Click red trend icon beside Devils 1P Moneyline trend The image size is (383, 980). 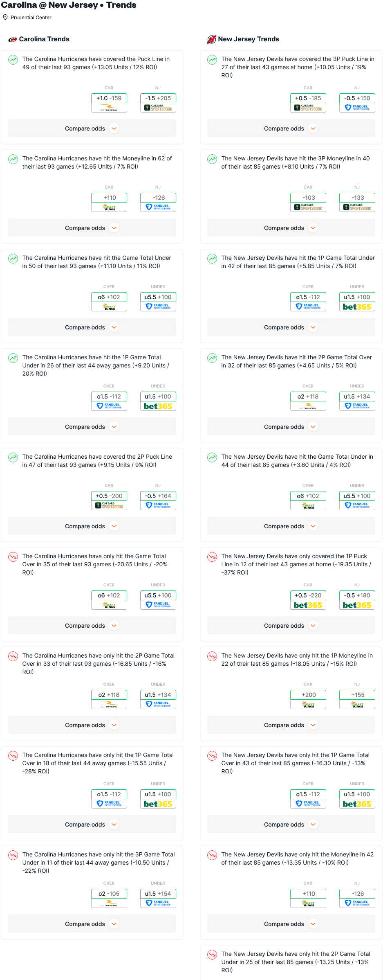(x=212, y=656)
